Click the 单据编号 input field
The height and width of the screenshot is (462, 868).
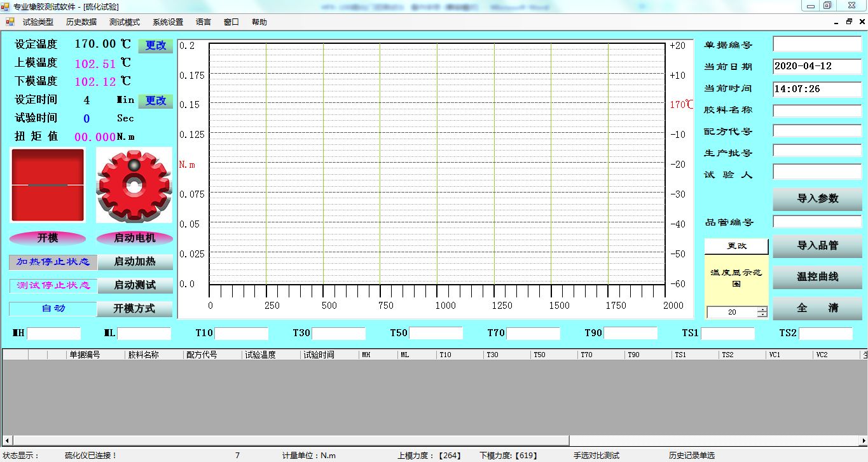pos(817,44)
